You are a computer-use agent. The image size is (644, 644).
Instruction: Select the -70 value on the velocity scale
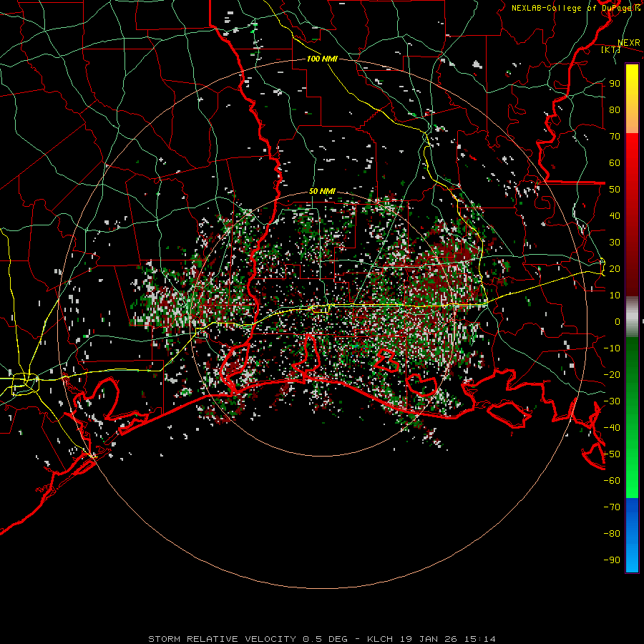[612, 507]
